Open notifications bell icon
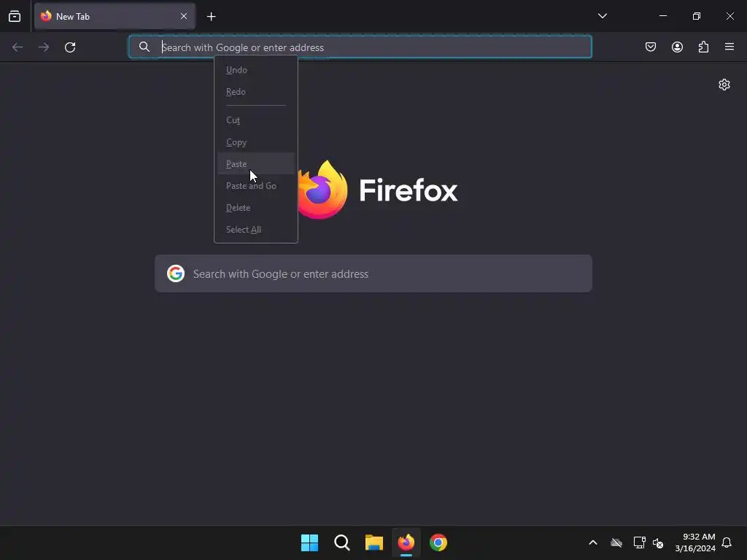The height and width of the screenshot is (560, 747). tap(727, 542)
